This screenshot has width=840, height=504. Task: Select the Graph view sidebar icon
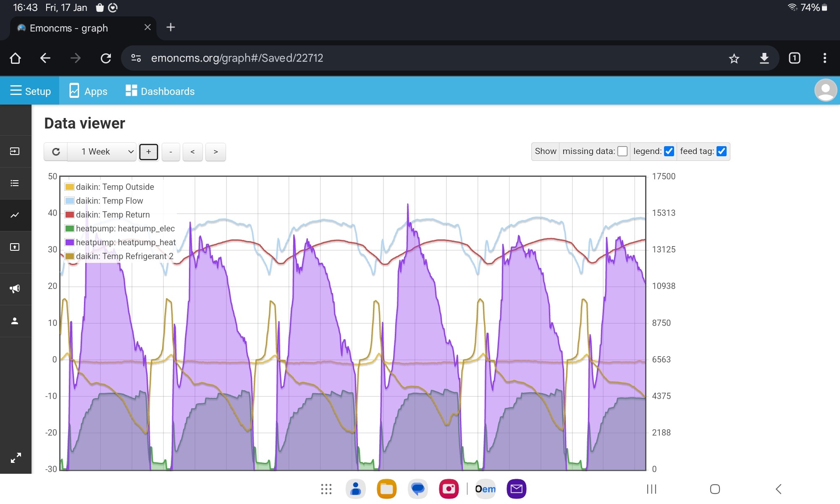click(x=15, y=215)
